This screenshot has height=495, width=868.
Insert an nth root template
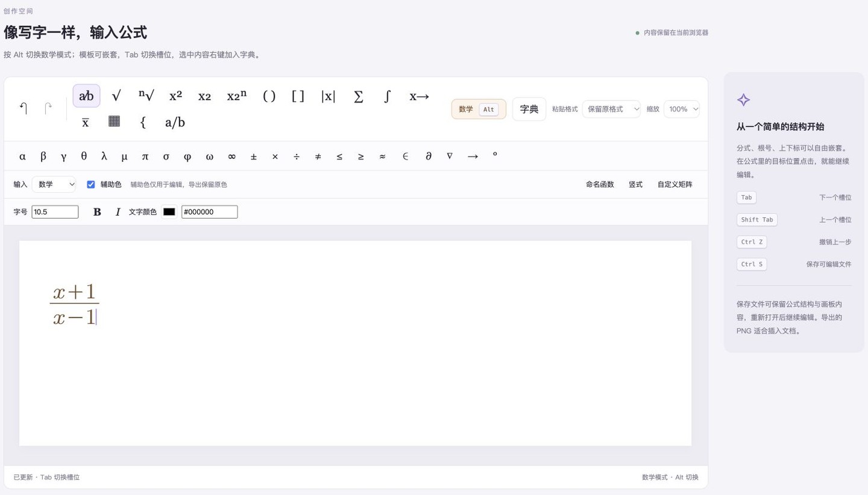click(x=146, y=96)
